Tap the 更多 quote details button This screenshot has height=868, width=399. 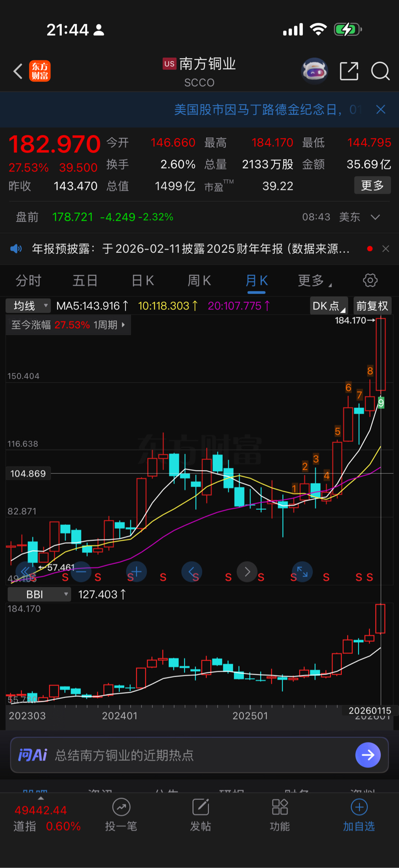point(372,186)
